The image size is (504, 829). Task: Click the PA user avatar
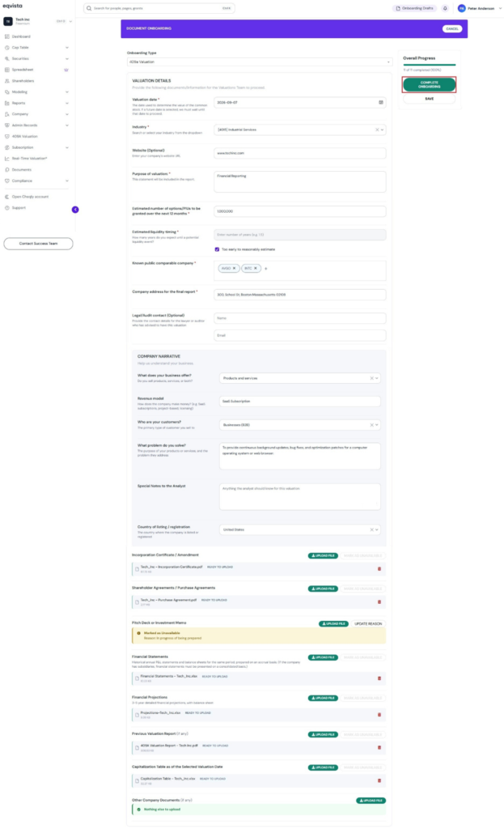click(462, 8)
